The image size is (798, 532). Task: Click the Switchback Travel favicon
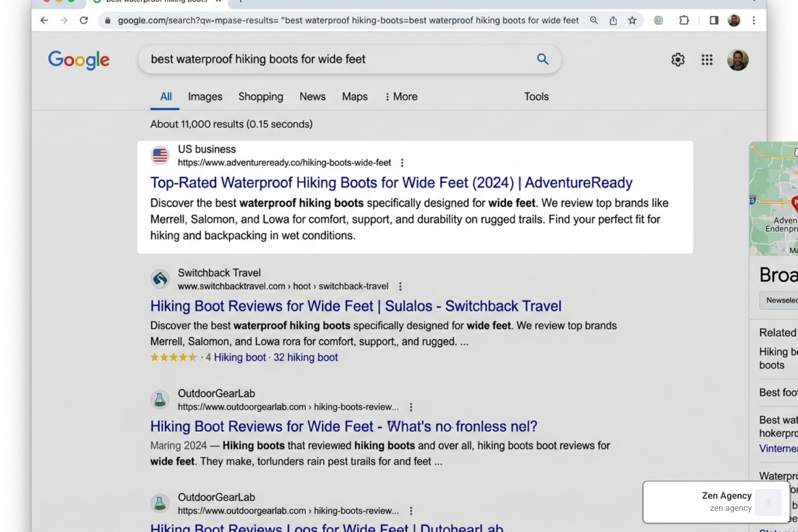tap(160, 279)
